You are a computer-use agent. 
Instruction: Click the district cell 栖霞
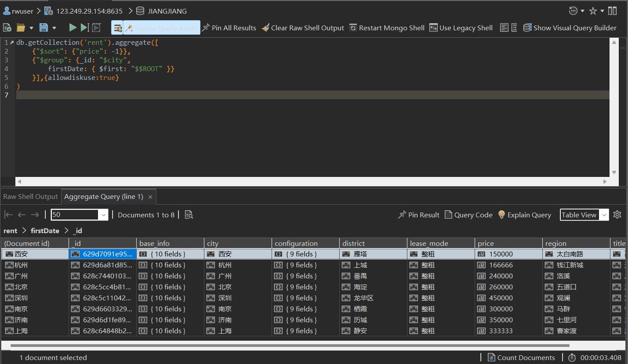(374, 309)
